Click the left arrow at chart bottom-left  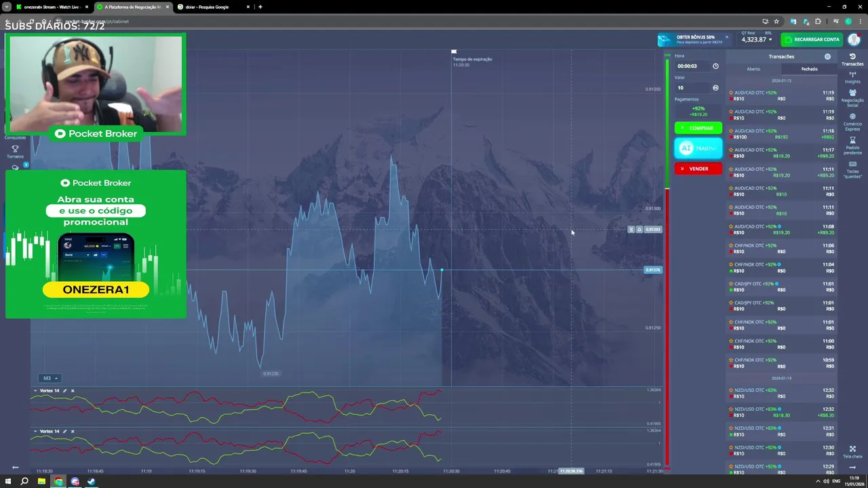(x=15, y=467)
